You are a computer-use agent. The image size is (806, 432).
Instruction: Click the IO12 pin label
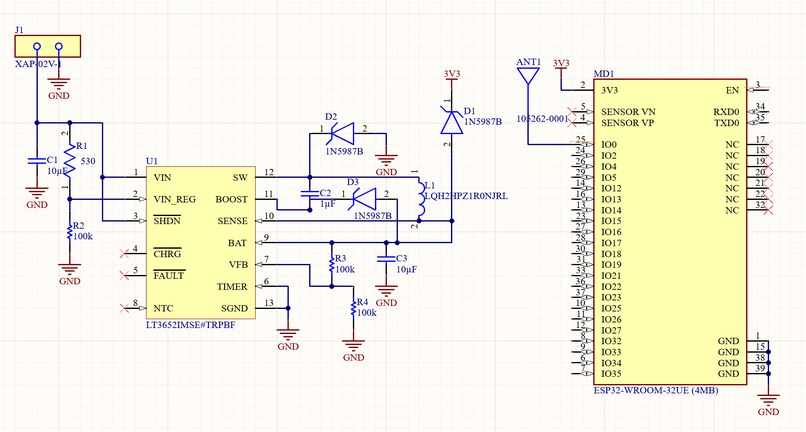pyautogui.click(x=611, y=189)
